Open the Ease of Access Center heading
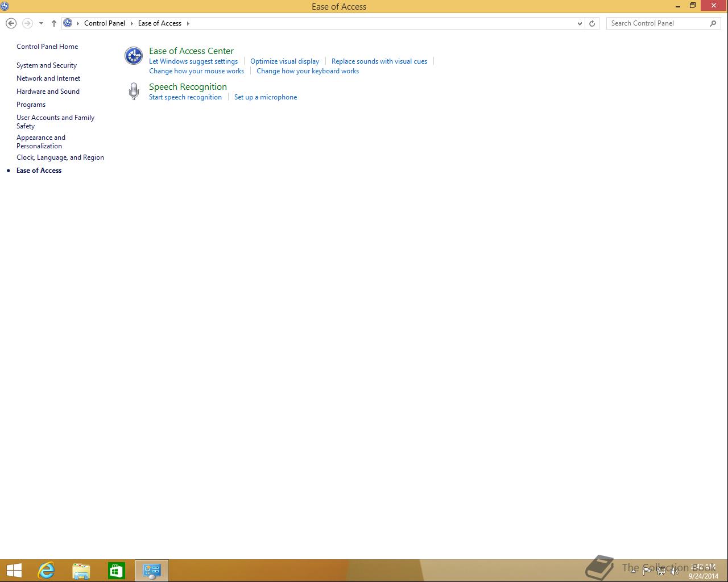Viewport: 728px width, 582px height. click(191, 51)
